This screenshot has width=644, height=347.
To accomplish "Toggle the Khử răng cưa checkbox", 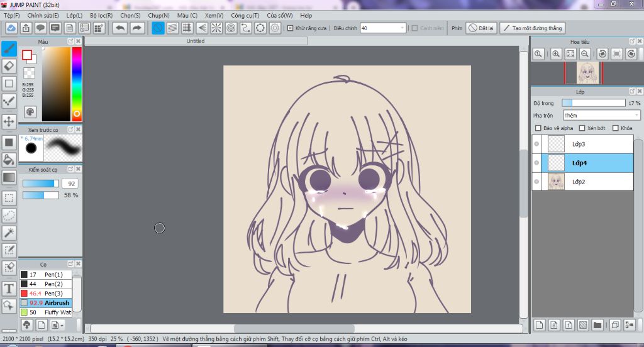I will click(290, 28).
